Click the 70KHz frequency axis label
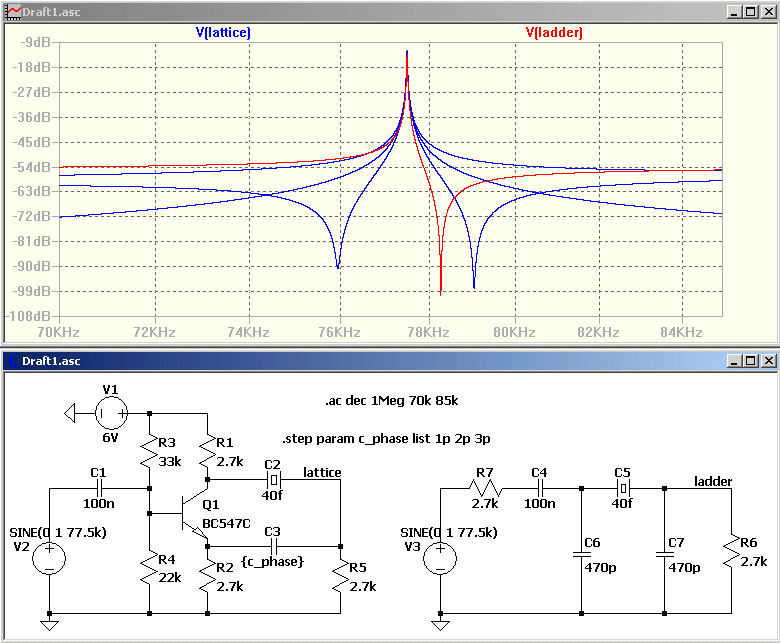780x643 pixels. point(59,332)
